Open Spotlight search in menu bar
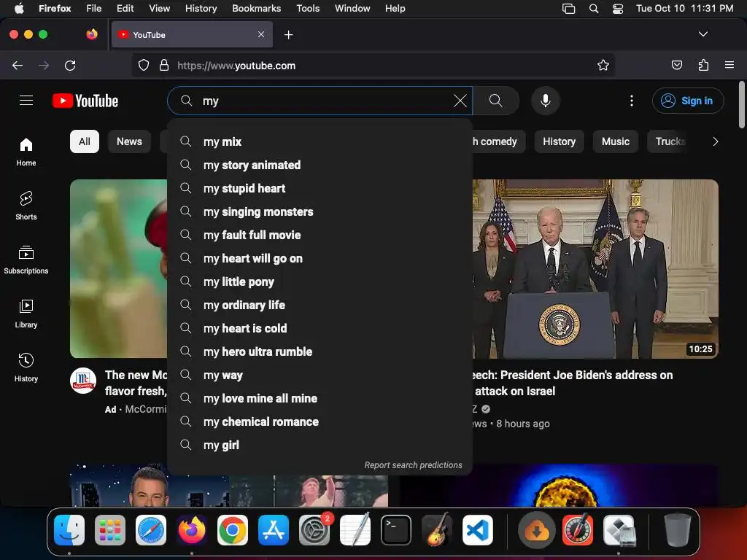Image resolution: width=747 pixels, height=560 pixels. 594,9
